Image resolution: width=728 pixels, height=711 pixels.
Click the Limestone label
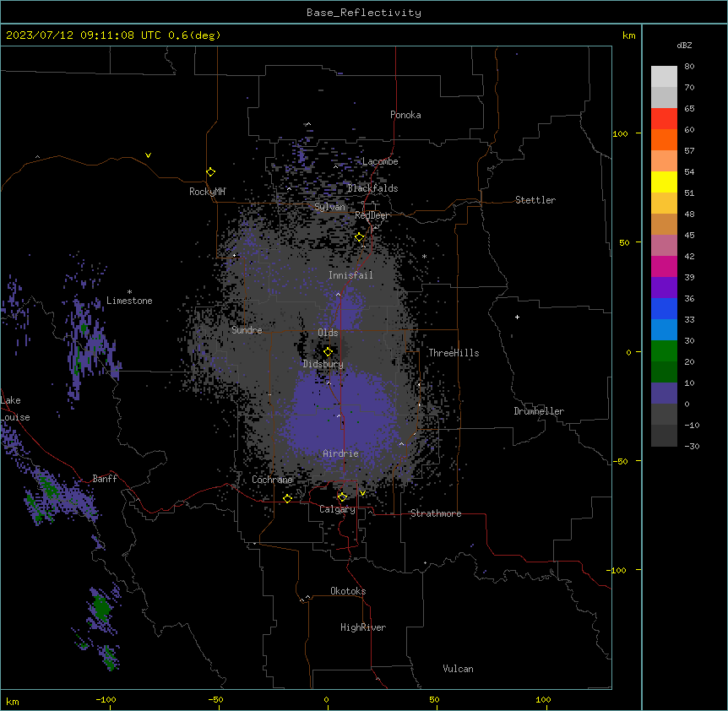[129, 301]
